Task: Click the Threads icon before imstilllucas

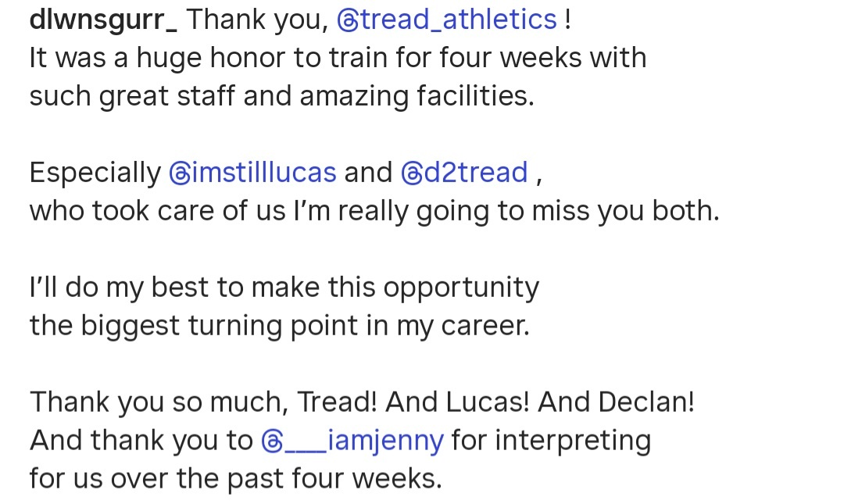Action: [x=179, y=173]
